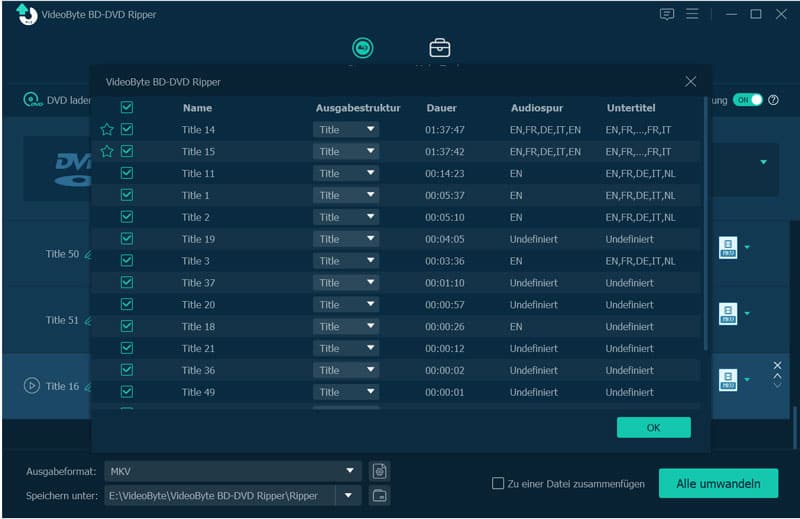Open the hamburger menu icon
This screenshot has height=519, width=800.
click(692, 14)
